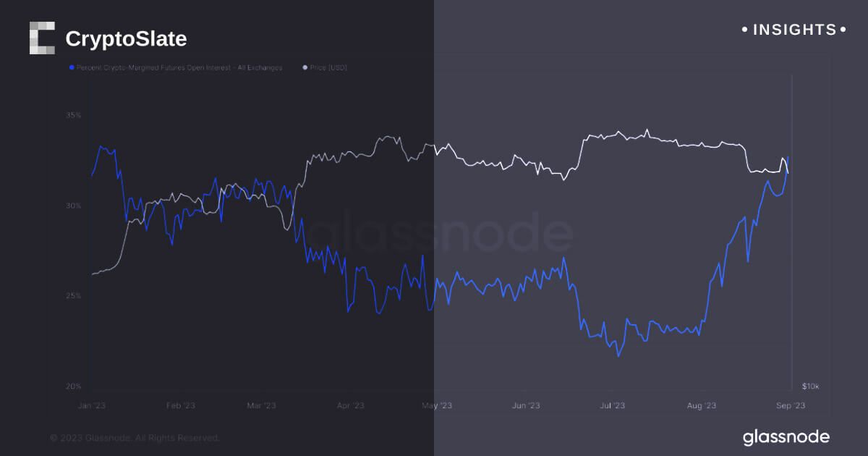The height and width of the screenshot is (456, 868).
Task: Click the 25% y-axis label
Action: (x=73, y=296)
